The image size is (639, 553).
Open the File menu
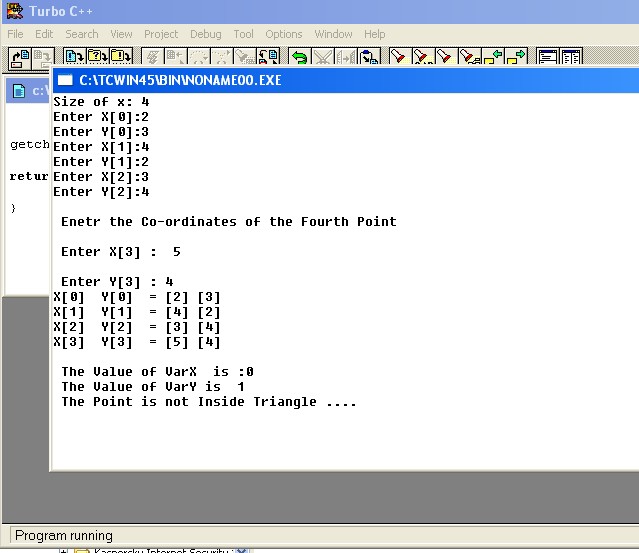pyautogui.click(x=15, y=34)
